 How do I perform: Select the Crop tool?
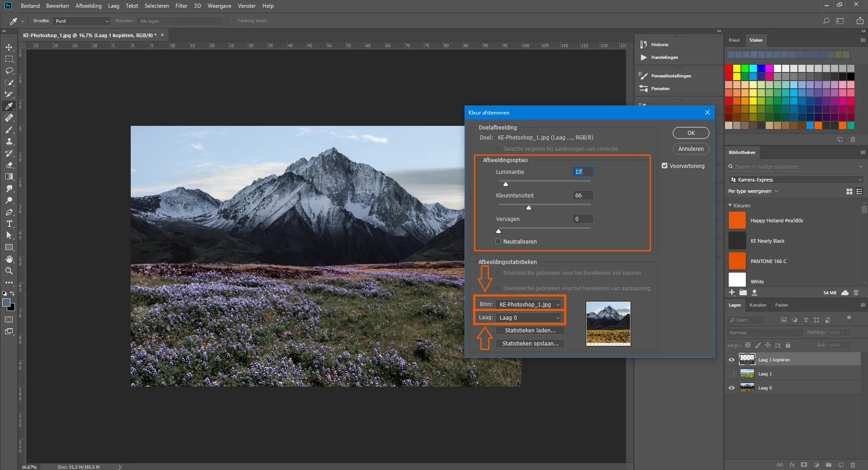[9, 94]
